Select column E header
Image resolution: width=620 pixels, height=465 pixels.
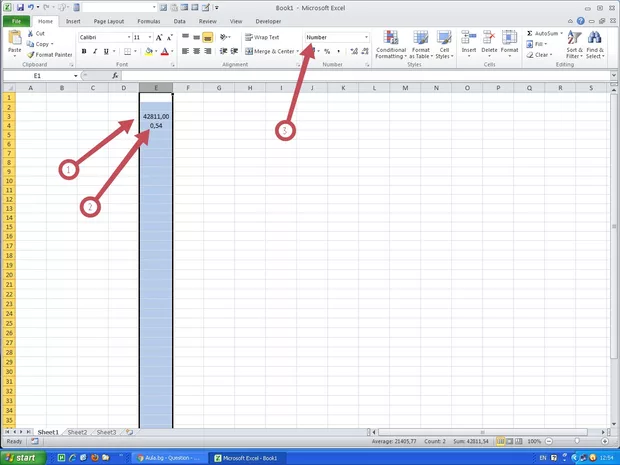point(156,88)
